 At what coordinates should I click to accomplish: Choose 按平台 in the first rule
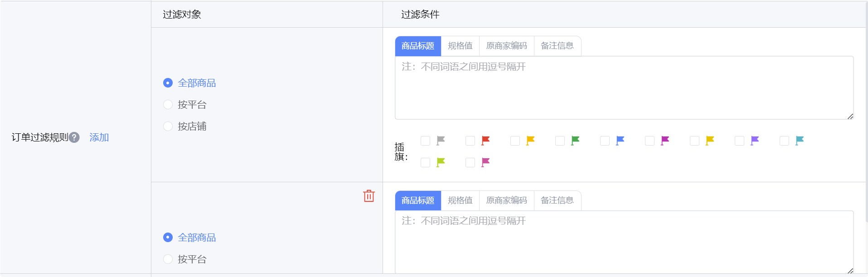pyautogui.click(x=168, y=105)
